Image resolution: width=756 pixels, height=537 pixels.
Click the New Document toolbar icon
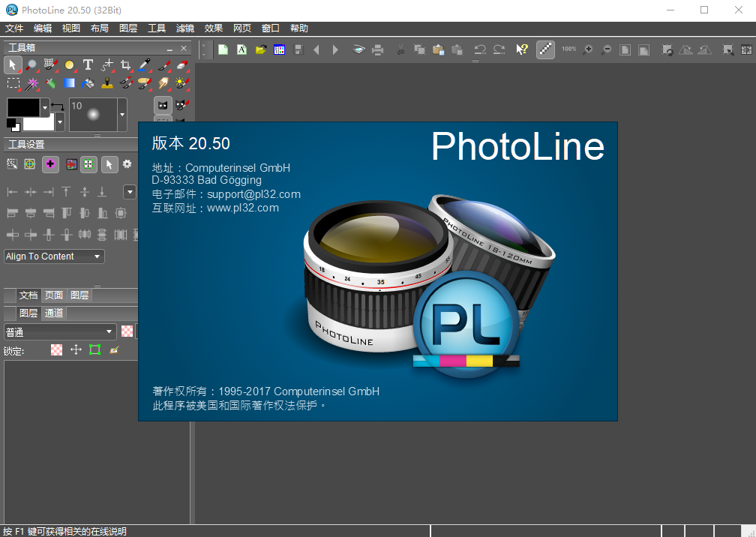point(223,49)
